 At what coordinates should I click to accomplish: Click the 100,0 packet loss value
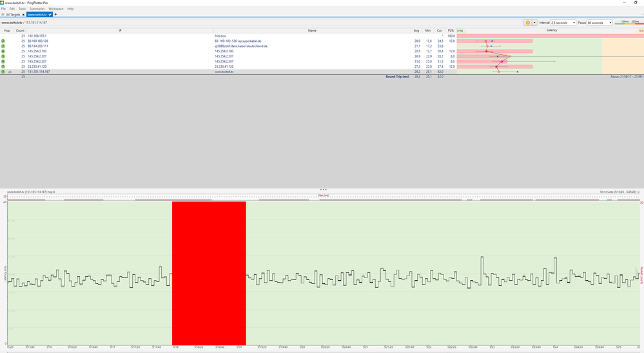tap(451, 35)
